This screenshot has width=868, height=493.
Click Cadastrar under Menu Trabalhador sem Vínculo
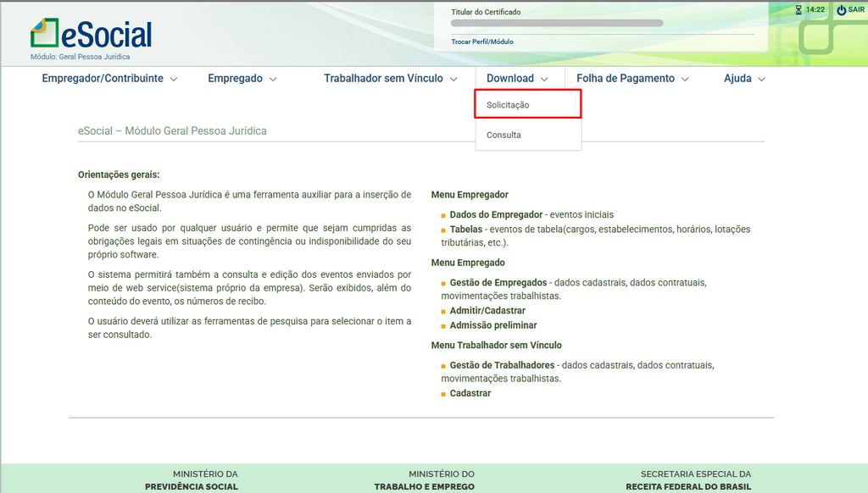[470, 394]
